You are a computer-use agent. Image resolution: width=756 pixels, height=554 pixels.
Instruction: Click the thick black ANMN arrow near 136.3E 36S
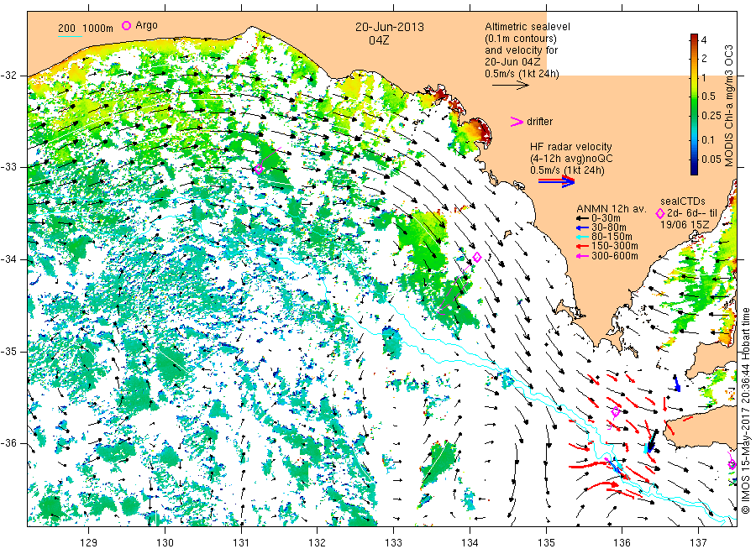[653, 441]
